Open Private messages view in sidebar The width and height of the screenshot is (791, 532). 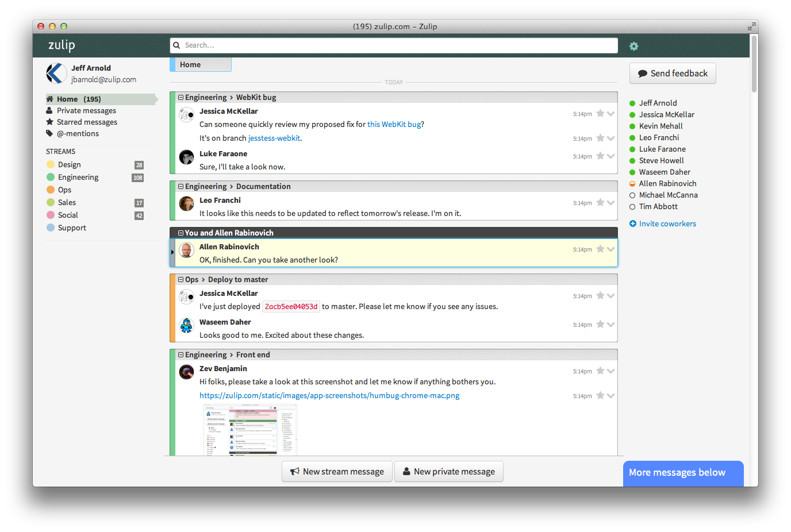click(x=86, y=110)
